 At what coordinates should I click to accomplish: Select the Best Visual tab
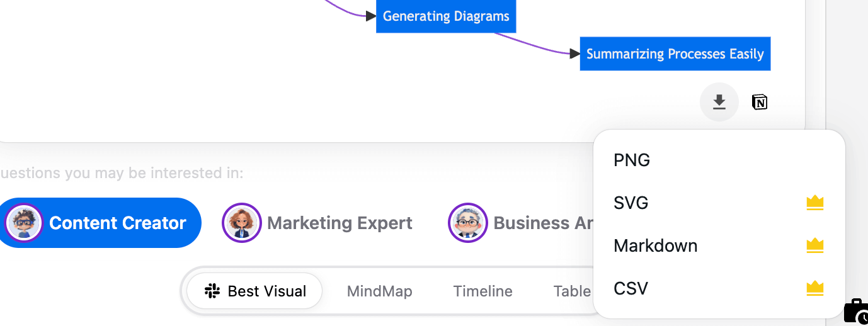click(255, 291)
